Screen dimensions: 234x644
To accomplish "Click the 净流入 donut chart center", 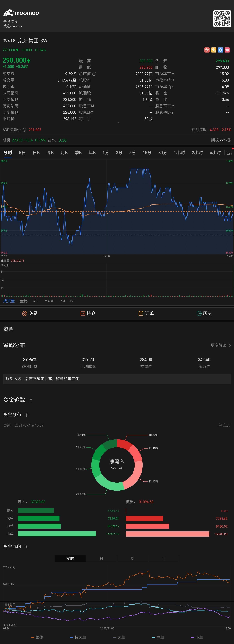I will point(117,464).
